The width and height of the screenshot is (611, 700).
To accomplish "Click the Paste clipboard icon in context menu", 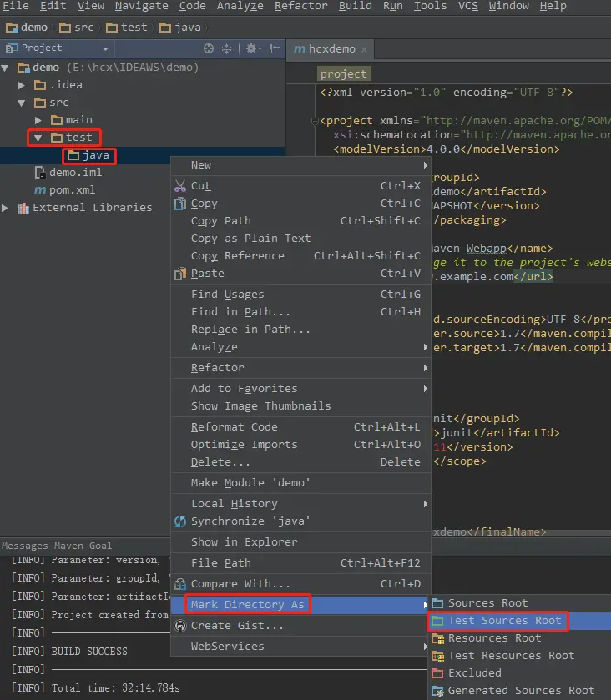I will (180, 274).
